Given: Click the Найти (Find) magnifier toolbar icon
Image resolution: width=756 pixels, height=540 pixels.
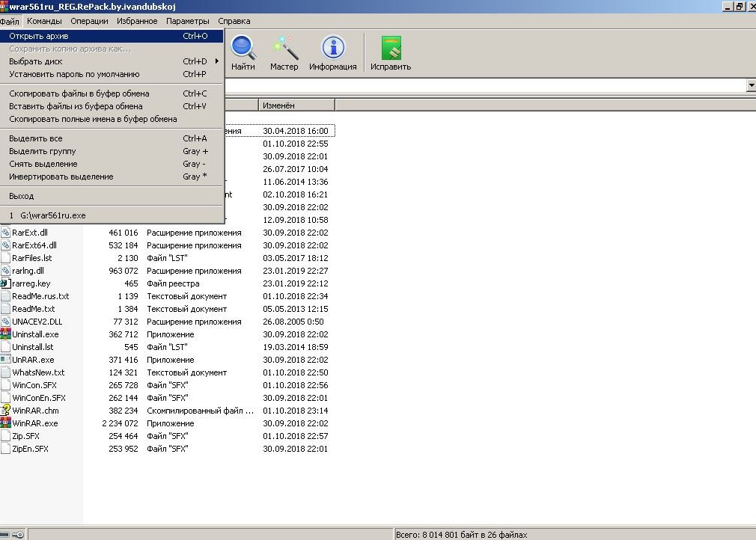Looking at the screenshot, I should (x=243, y=47).
